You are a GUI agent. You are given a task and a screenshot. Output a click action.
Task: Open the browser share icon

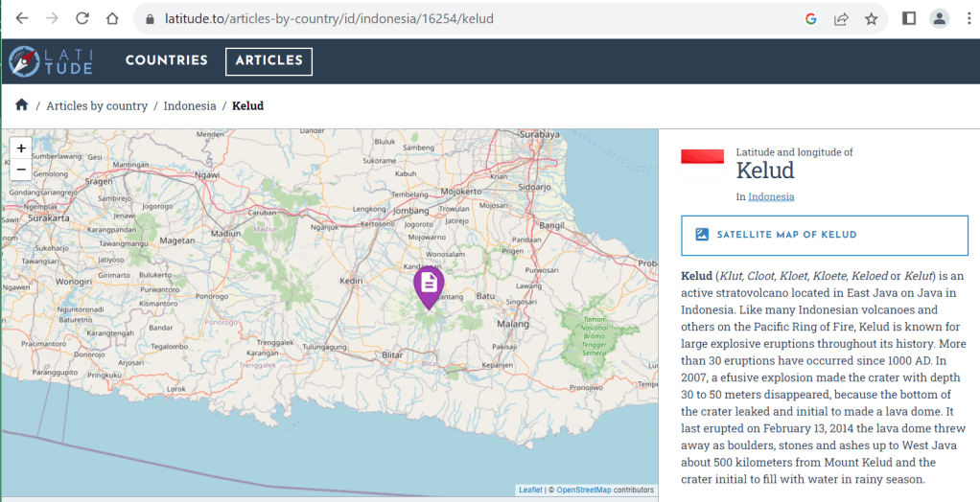tap(841, 18)
